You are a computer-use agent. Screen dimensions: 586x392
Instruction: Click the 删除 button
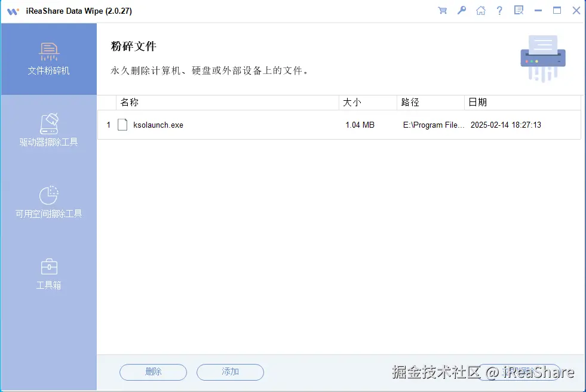pos(153,372)
